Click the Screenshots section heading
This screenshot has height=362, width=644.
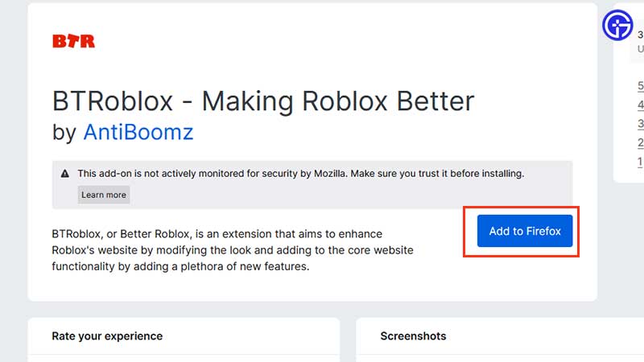coord(413,336)
